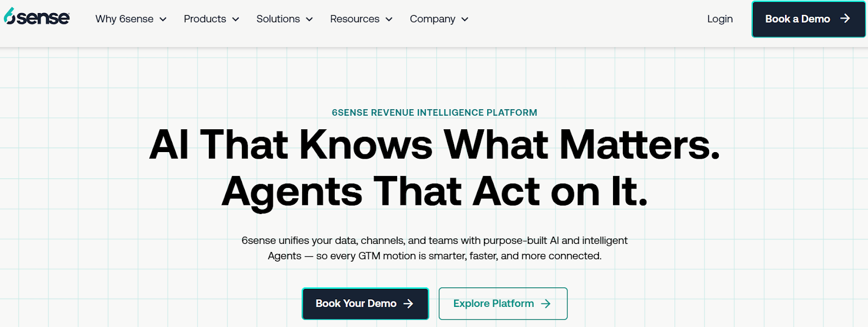This screenshot has height=327, width=868.
Task: Expand the chevron next to Resources
Action: (389, 20)
